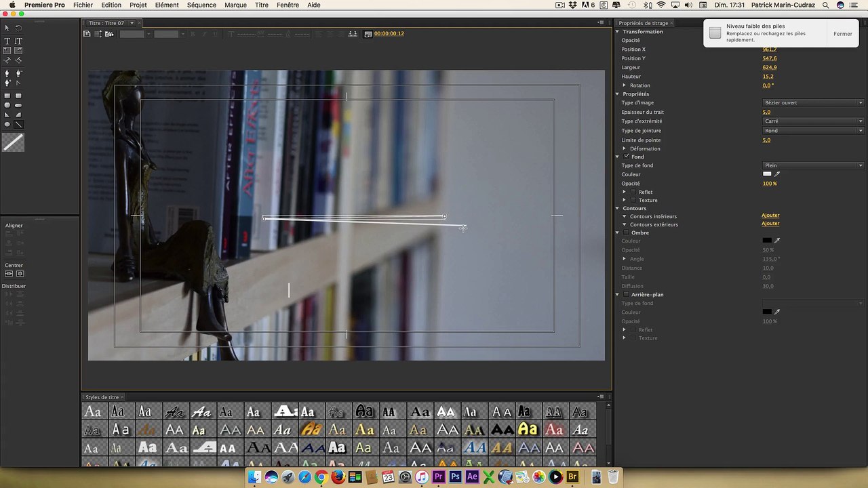The width and height of the screenshot is (868, 488).
Task: Click the title timecode 00:00:00:12
Action: point(389,34)
